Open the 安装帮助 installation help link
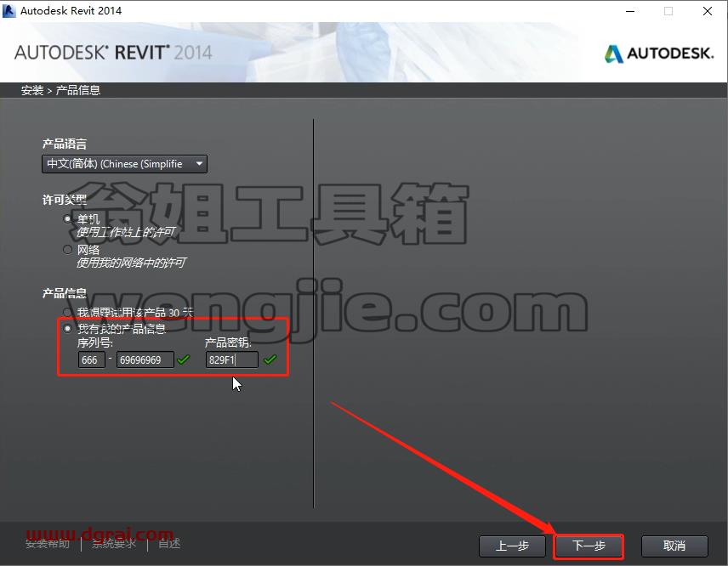The height and width of the screenshot is (566, 728). [48, 544]
